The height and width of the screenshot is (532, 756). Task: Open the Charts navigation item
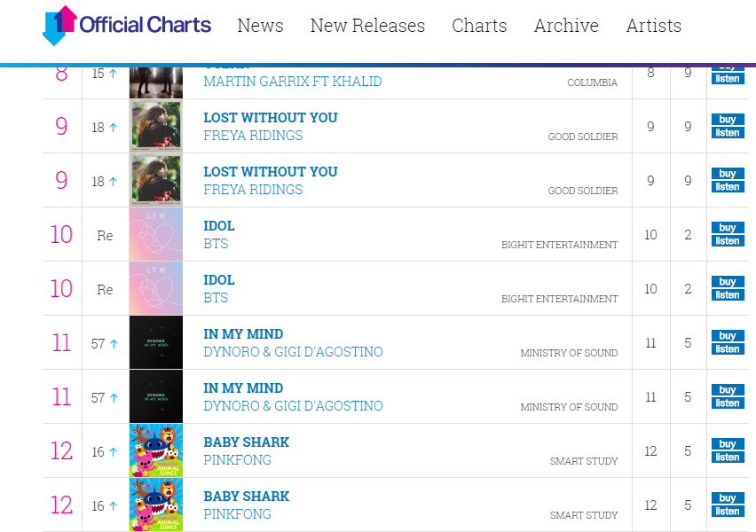coord(479,26)
